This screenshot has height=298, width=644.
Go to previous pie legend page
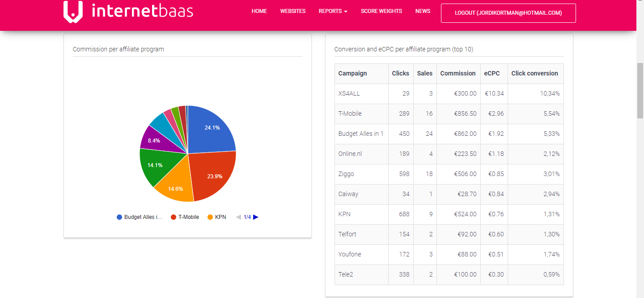[238, 217]
